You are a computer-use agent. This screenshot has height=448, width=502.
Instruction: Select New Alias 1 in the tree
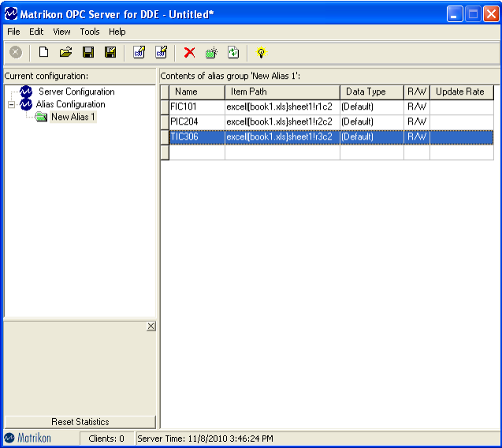[x=73, y=117]
